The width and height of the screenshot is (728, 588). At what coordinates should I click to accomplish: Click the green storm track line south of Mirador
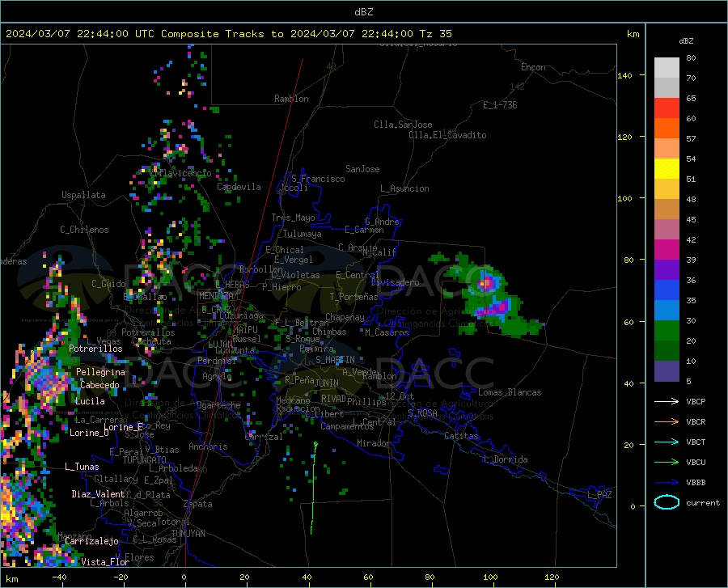click(x=313, y=487)
